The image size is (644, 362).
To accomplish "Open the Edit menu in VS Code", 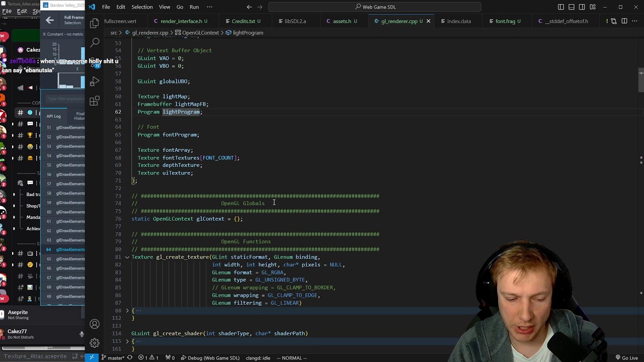I will [x=121, y=7].
